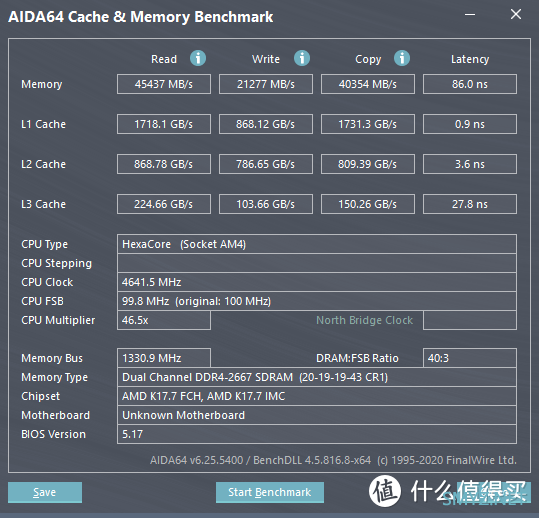Start Benchmark button click

tap(270, 492)
